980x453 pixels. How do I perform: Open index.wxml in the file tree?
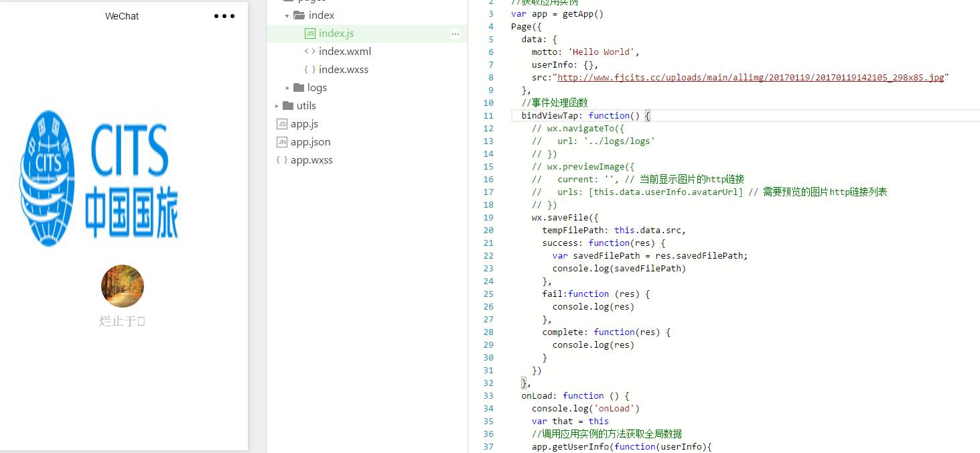pos(345,51)
